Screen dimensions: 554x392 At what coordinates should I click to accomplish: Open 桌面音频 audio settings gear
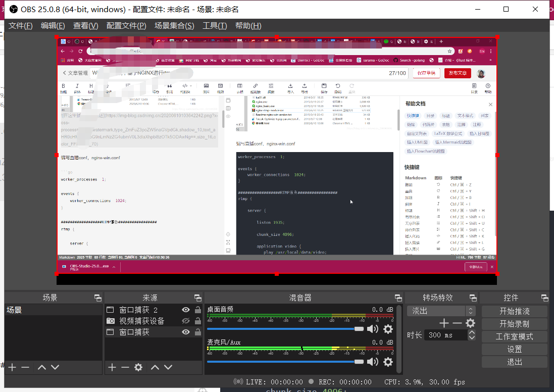coord(388,329)
